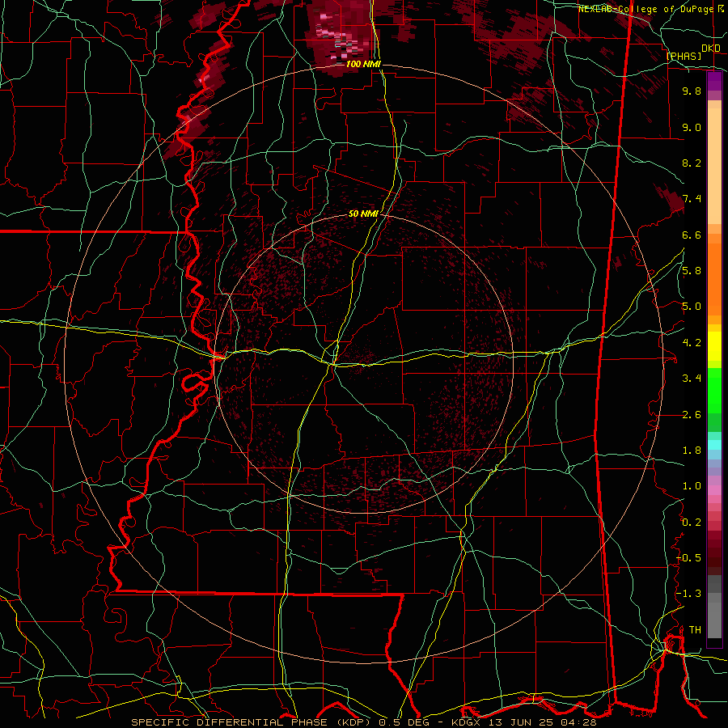The image size is (728, 728).
Task: Click the DKD label above the color scale
Action: coord(710,49)
